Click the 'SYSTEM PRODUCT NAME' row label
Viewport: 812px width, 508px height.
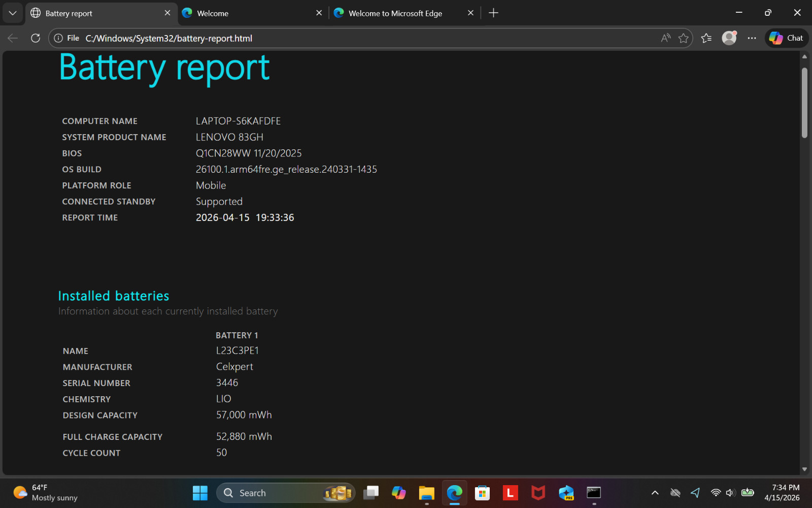point(114,138)
